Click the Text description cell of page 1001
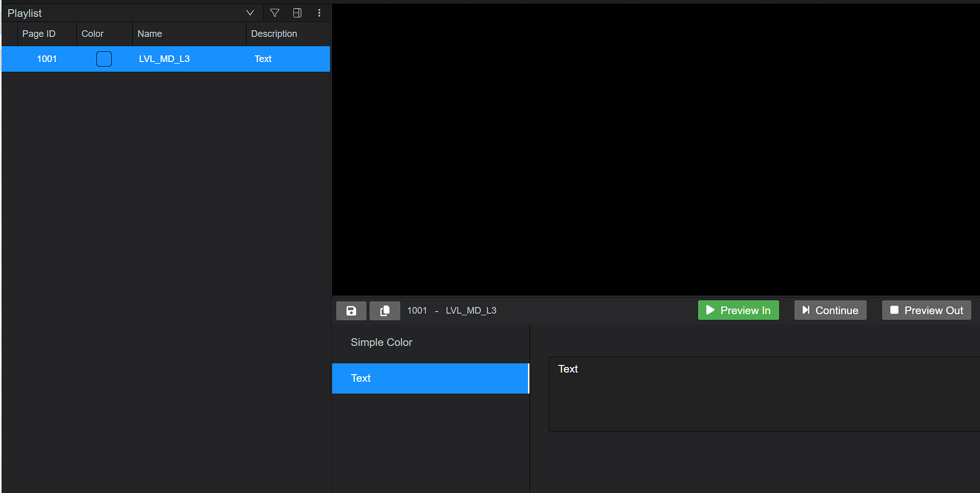 click(x=263, y=59)
